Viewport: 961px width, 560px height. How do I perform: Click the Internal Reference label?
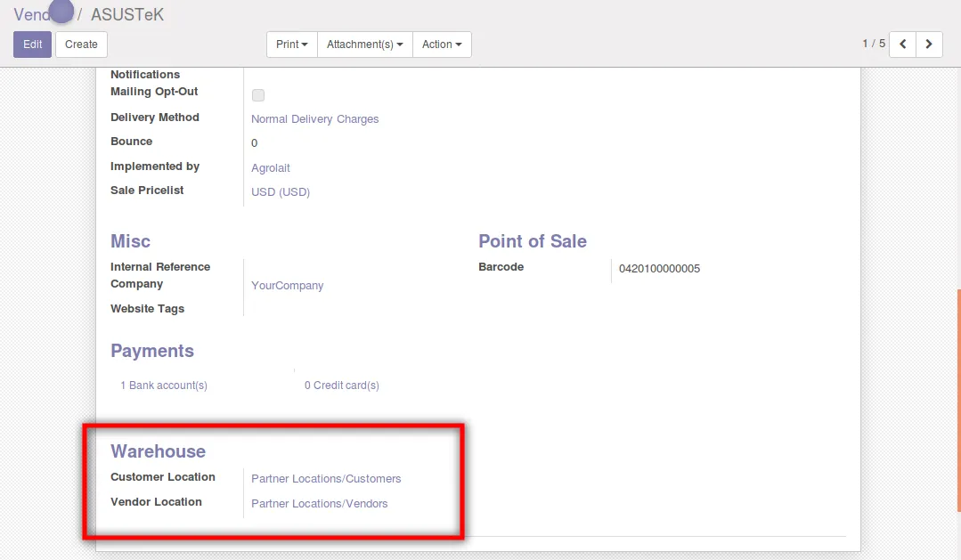160,266
